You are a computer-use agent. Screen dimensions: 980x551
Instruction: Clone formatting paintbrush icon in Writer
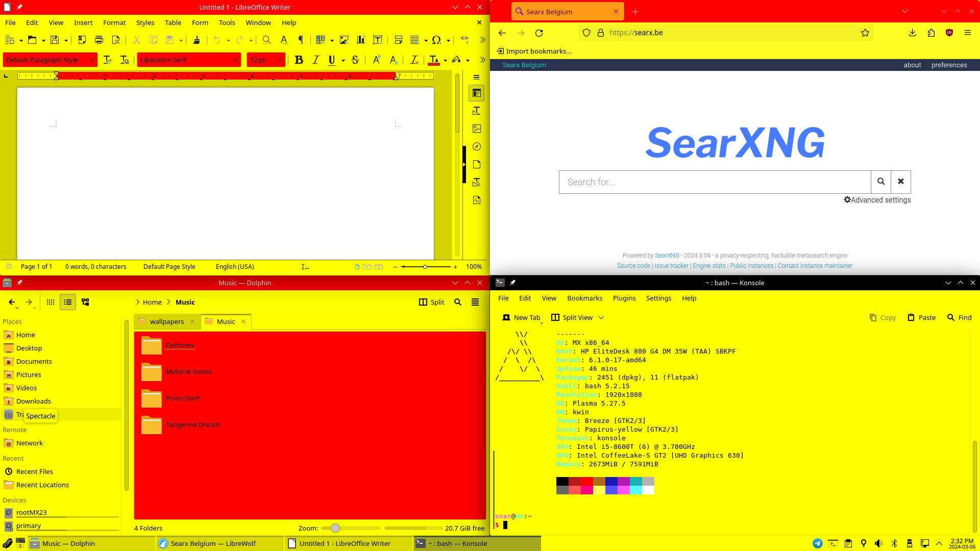click(x=197, y=40)
